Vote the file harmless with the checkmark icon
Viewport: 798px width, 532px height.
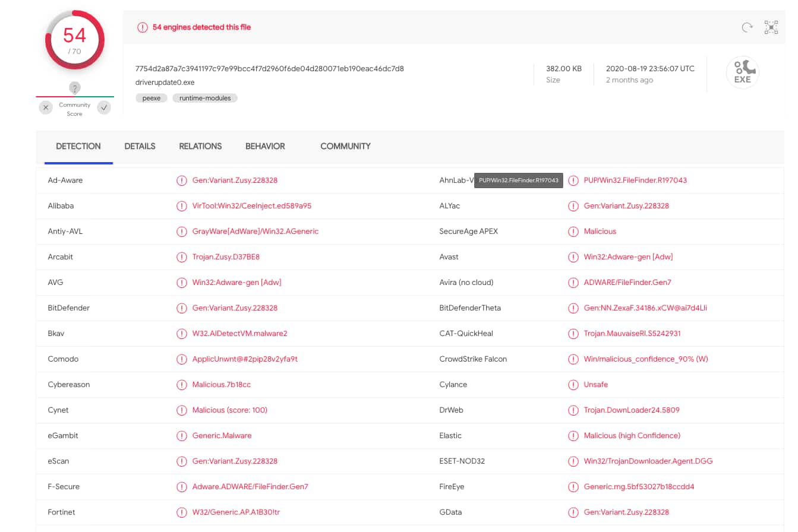pyautogui.click(x=103, y=107)
